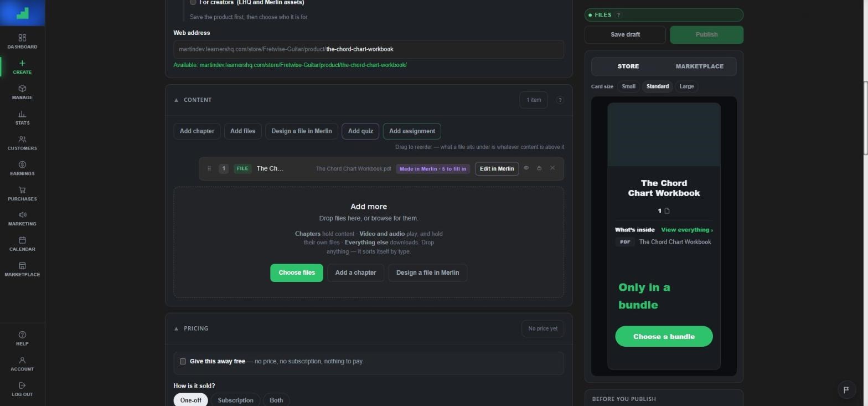Open FILES status help marker

pos(618,15)
